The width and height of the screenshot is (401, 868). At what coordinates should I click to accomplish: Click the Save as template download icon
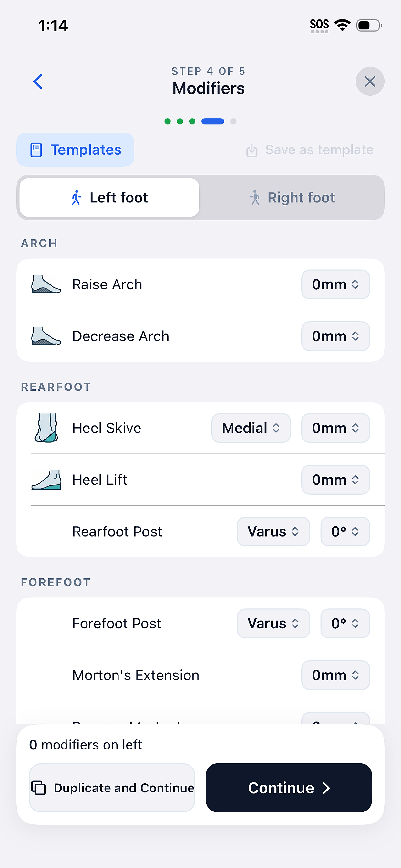click(252, 150)
